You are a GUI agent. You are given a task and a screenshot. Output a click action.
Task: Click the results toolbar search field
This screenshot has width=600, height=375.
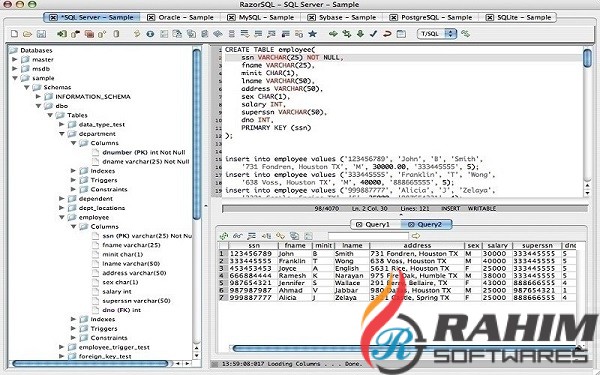coord(368,236)
